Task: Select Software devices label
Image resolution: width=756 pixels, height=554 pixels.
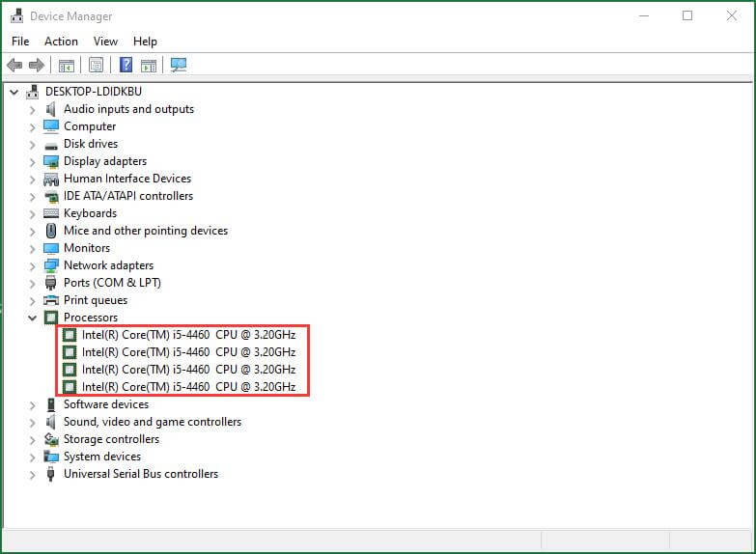Action: (106, 404)
